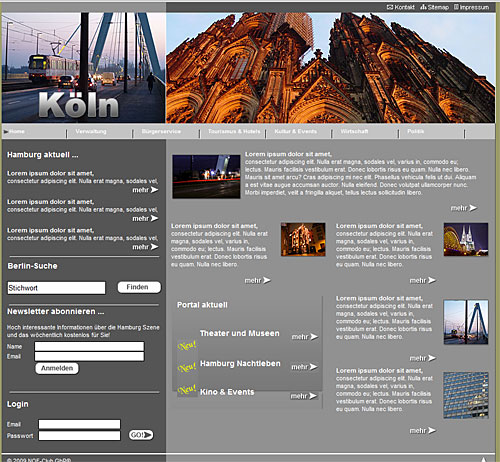500x462 pixels.
Task: Click the Kontakt envelope icon
Action: pyautogui.click(x=390, y=7)
